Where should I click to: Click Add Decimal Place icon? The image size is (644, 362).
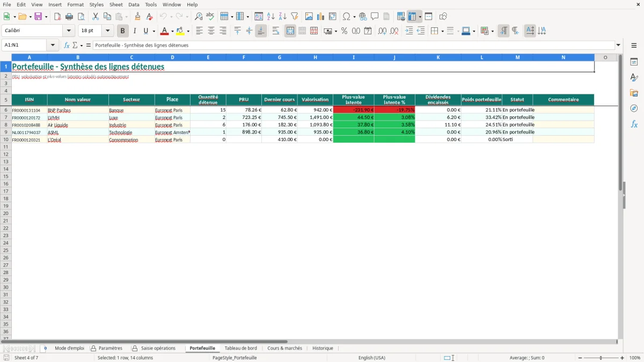pyautogui.click(x=382, y=31)
